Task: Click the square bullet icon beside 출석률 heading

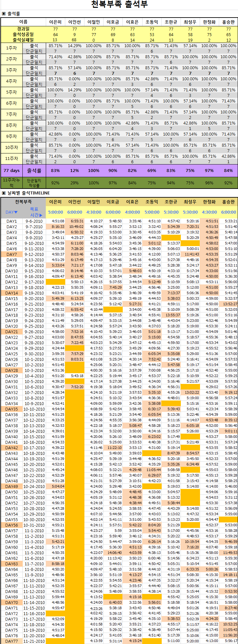Action: (4, 14)
